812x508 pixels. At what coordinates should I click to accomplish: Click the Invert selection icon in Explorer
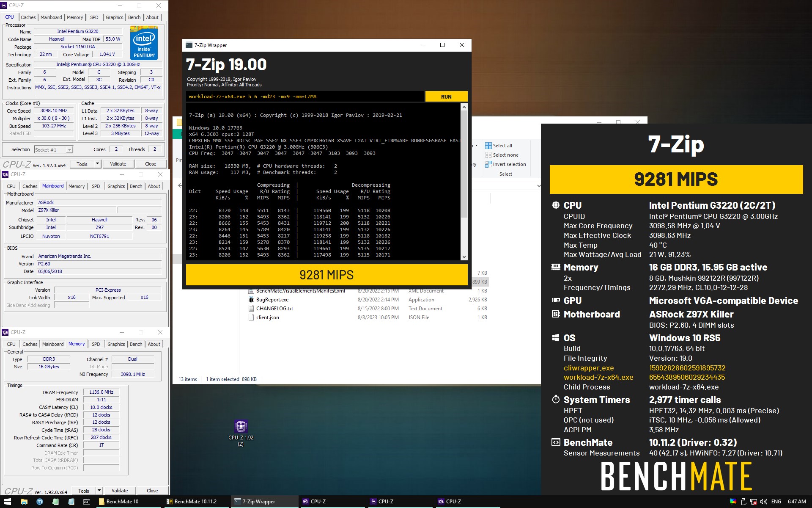tap(488, 164)
